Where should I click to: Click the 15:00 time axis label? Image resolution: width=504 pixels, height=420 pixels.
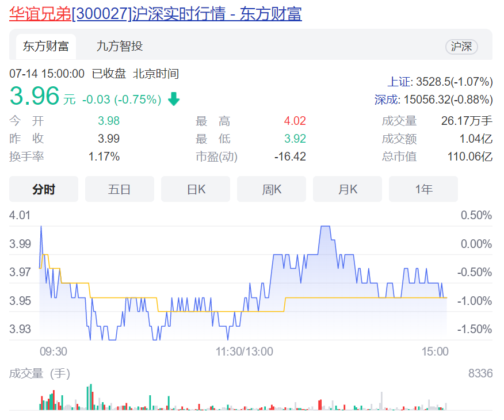(x=435, y=352)
